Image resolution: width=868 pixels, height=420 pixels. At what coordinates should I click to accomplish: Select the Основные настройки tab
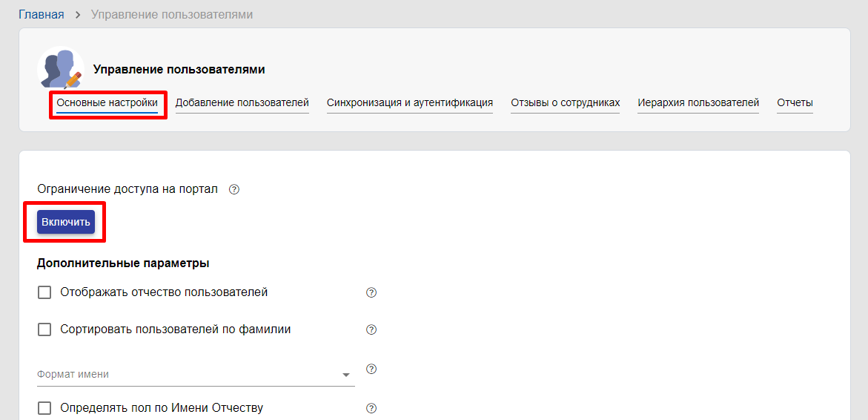coord(107,103)
